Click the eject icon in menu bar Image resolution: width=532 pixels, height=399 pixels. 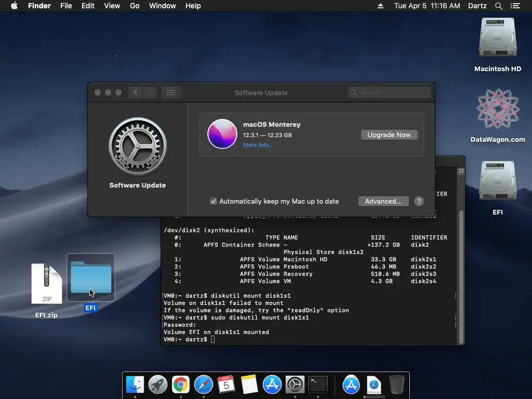[x=380, y=6]
